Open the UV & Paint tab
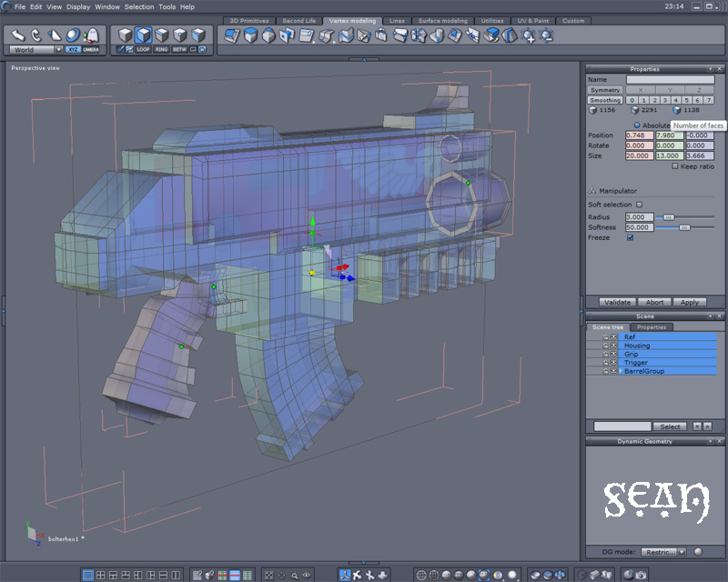 533,21
